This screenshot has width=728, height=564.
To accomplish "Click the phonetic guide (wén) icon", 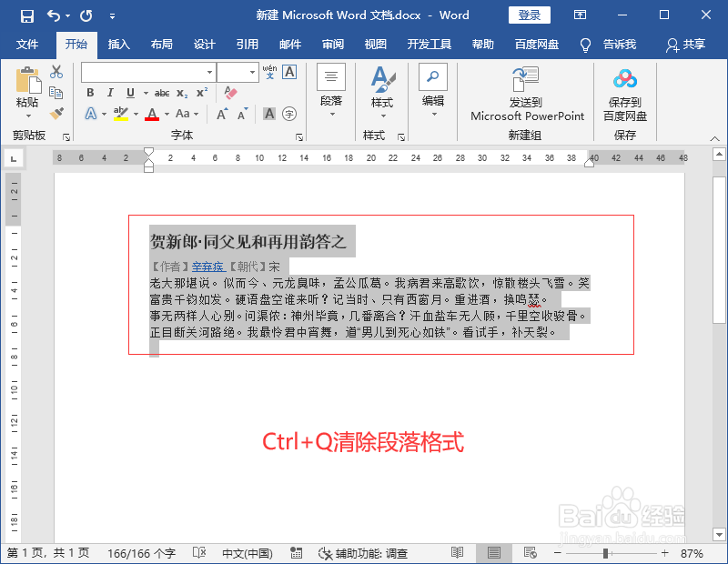I will coord(269,72).
